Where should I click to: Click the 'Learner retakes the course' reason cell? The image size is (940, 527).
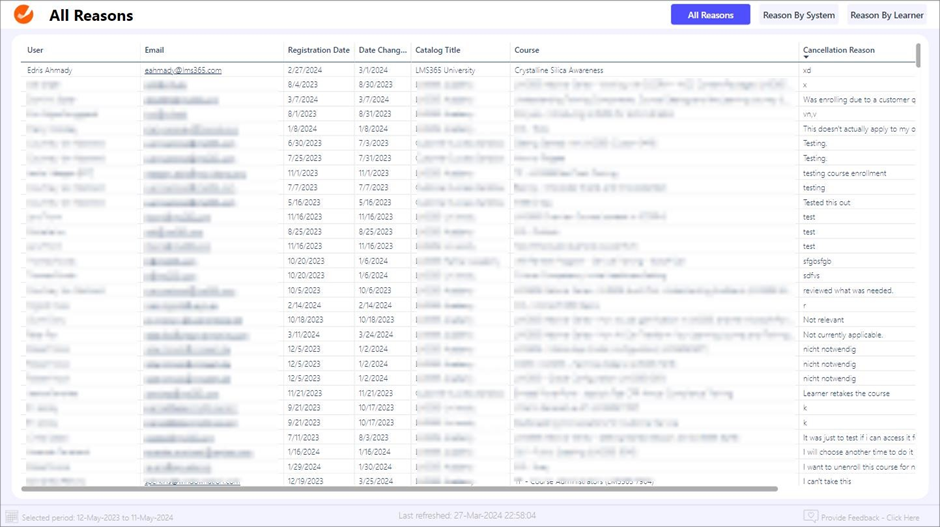[845, 393]
